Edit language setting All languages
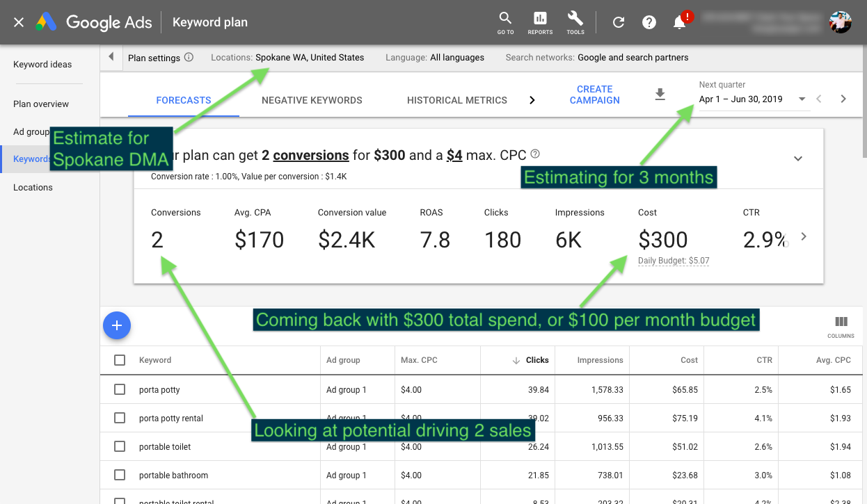 tap(457, 58)
